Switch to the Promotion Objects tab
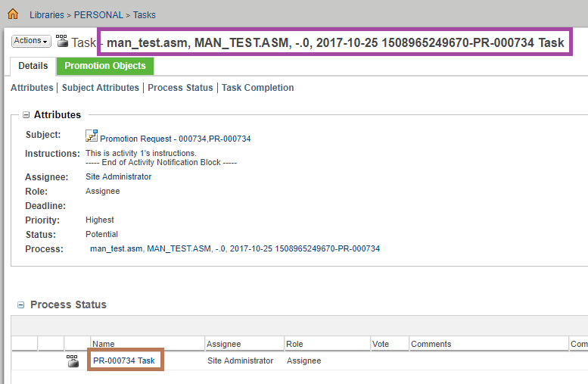Screen dimensions: 588x384 point(105,66)
